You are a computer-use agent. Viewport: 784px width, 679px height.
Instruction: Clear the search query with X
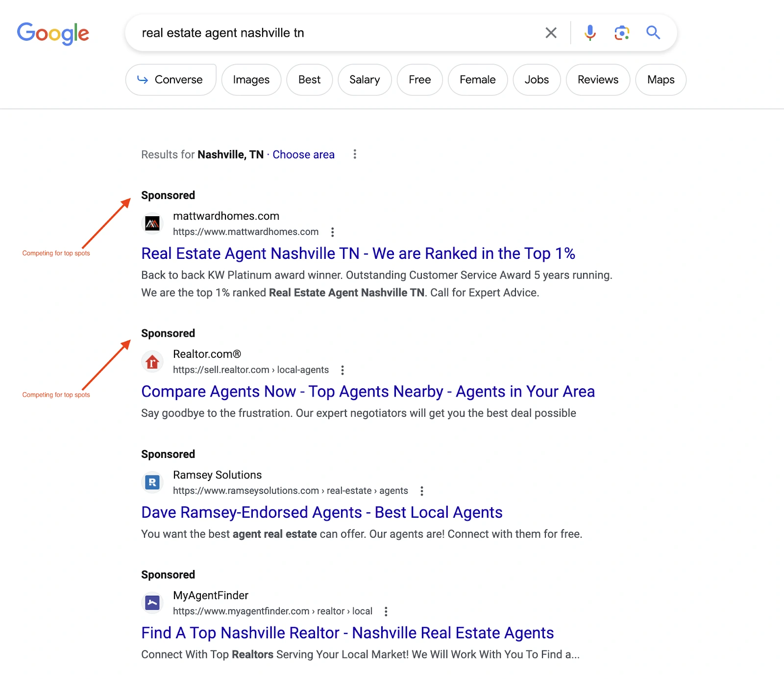[x=551, y=33]
